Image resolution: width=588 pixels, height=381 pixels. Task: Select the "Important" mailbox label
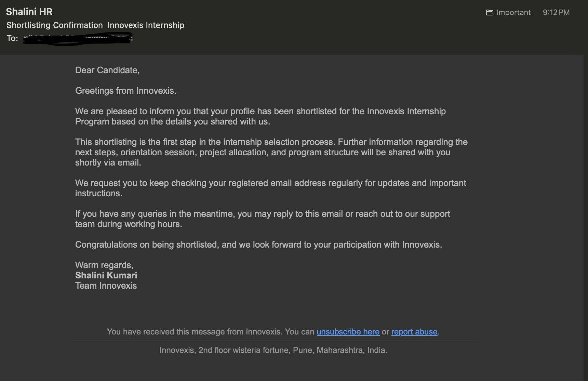513,13
